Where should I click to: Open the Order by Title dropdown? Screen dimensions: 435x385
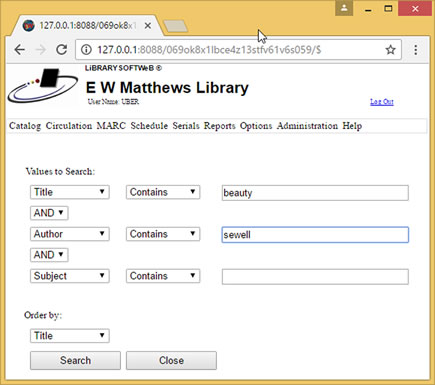(x=70, y=336)
